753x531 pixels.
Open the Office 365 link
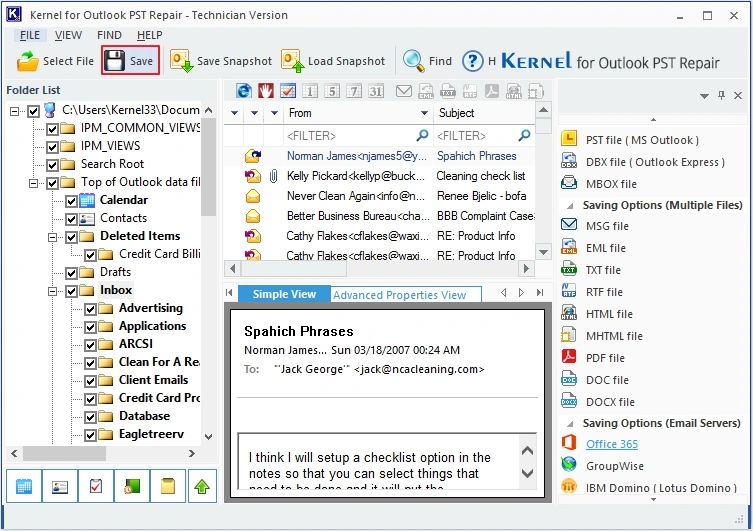[612, 444]
